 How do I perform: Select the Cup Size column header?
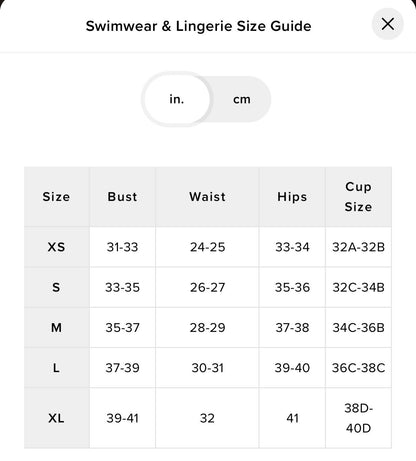tap(358, 197)
